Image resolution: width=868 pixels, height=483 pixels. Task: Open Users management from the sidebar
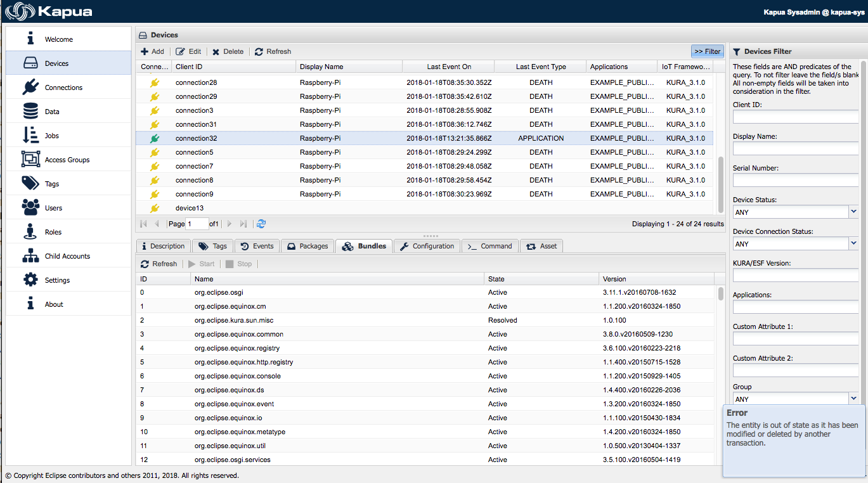coord(53,207)
